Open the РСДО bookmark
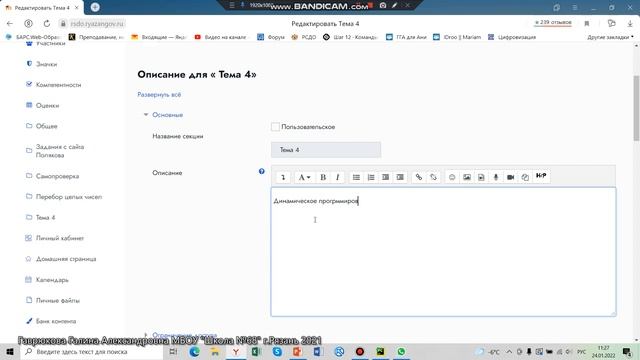 pos(304,37)
